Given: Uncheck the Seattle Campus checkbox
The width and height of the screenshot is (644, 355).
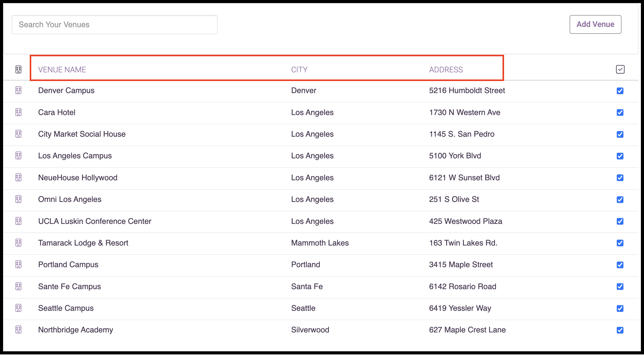Looking at the screenshot, I should click(620, 308).
